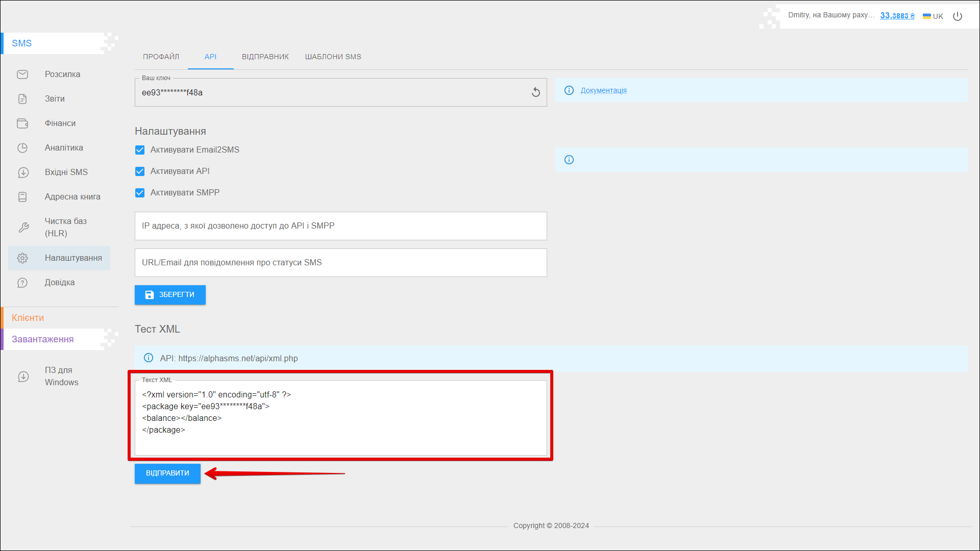Open the Фінанси wallet icon
980x551 pixels.
22,123
